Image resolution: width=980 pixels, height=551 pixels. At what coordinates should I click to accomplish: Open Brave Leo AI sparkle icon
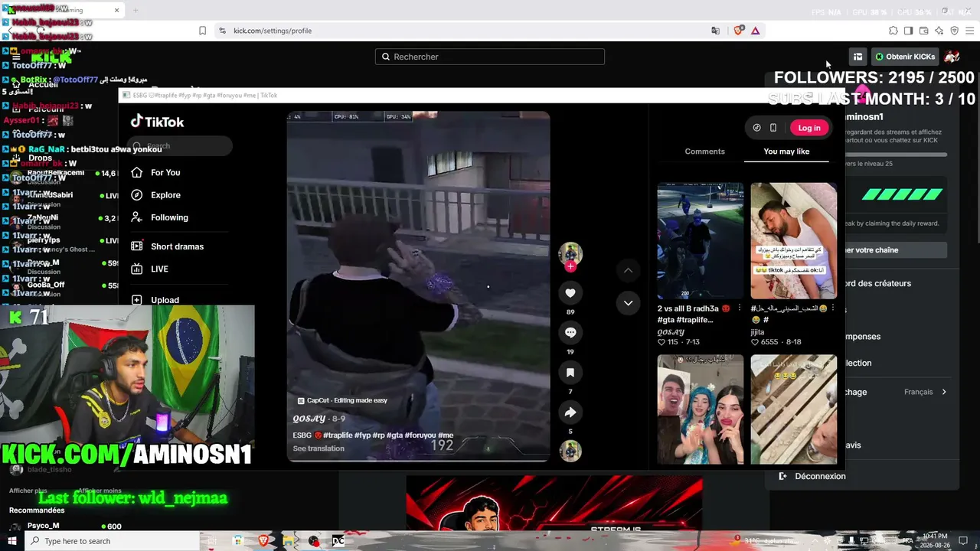point(939,31)
